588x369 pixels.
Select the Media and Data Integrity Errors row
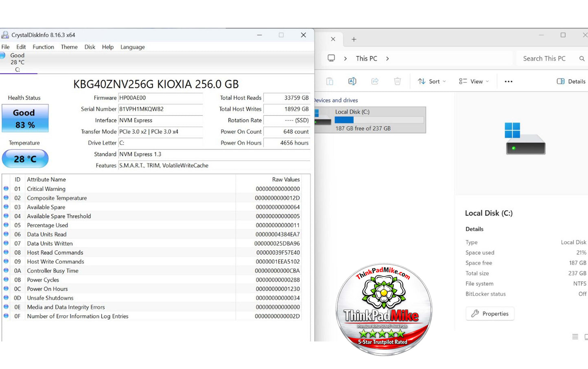click(152, 307)
